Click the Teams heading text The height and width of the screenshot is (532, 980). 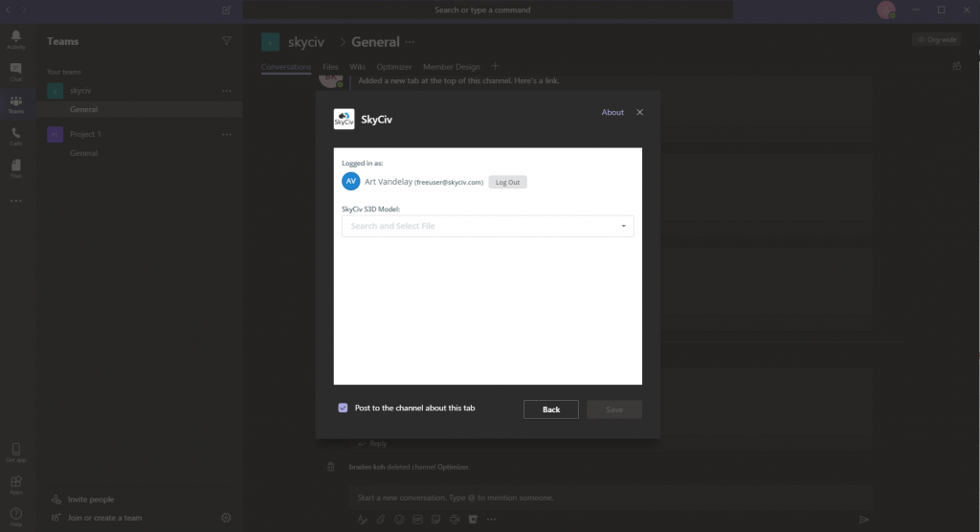(62, 41)
